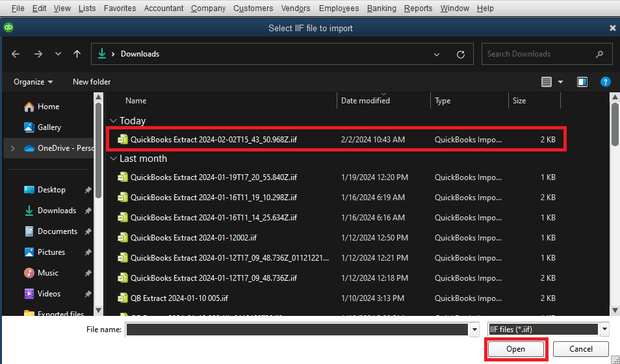This screenshot has width=620, height=364.
Task: Click the Cancel button
Action: [x=580, y=349]
